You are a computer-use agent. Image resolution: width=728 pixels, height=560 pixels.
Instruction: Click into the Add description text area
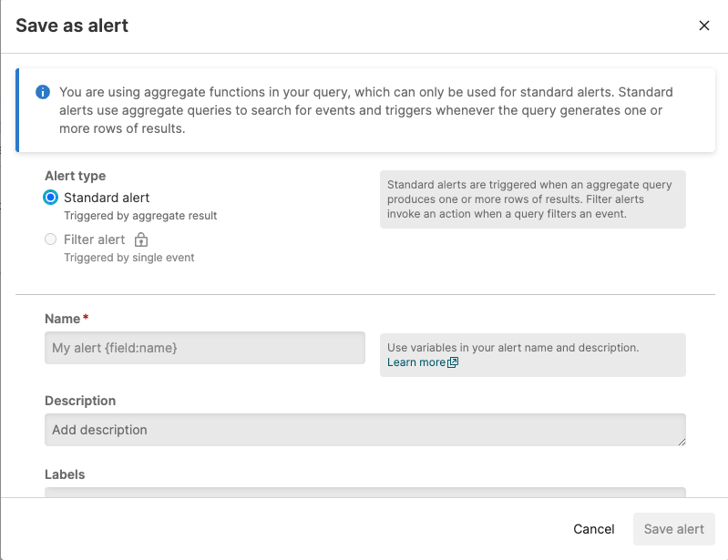click(x=364, y=430)
